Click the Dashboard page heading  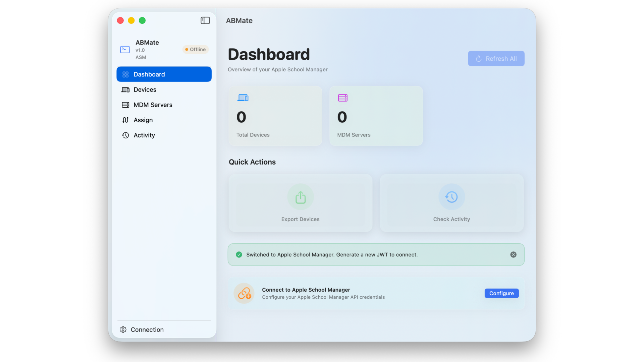coord(269,54)
